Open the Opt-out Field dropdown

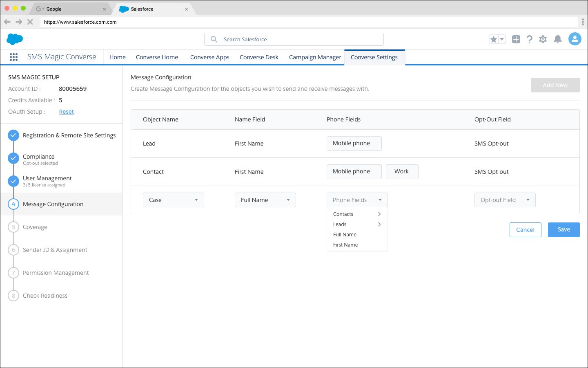click(505, 200)
